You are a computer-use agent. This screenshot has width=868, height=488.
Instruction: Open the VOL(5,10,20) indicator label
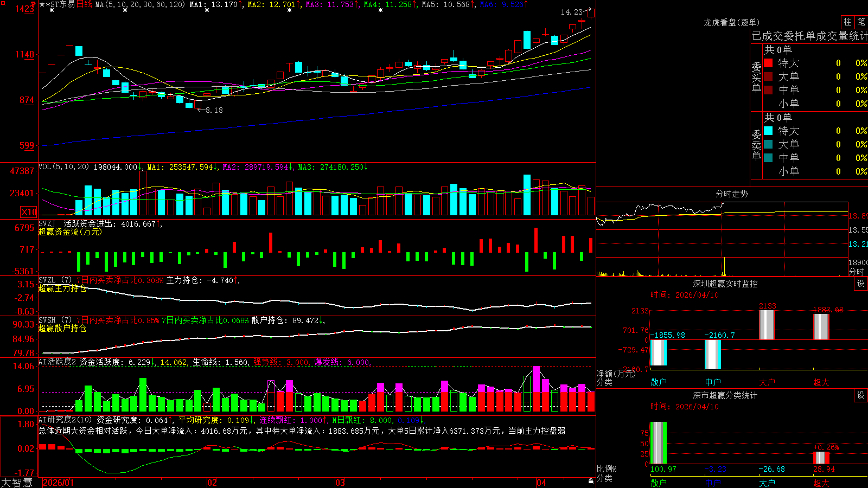coord(63,167)
